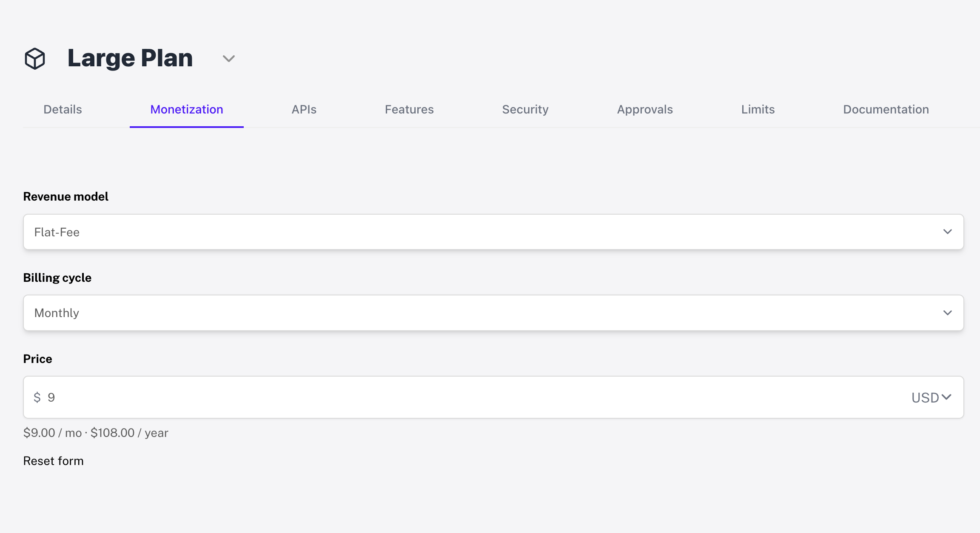Select the Approvals tab
Image resolution: width=980 pixels, height=533 pixels.
pyautogui.click(x=644, y=109)
